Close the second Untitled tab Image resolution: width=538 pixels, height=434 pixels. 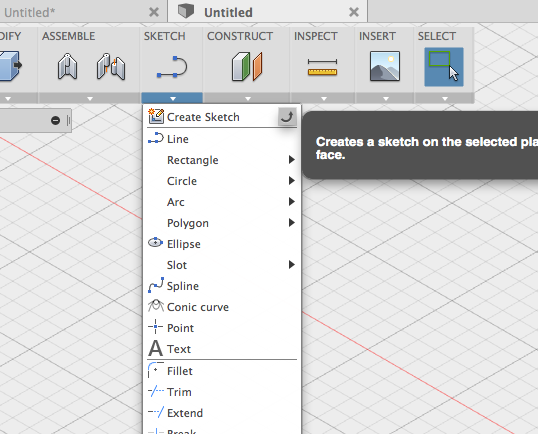[354, 12]
